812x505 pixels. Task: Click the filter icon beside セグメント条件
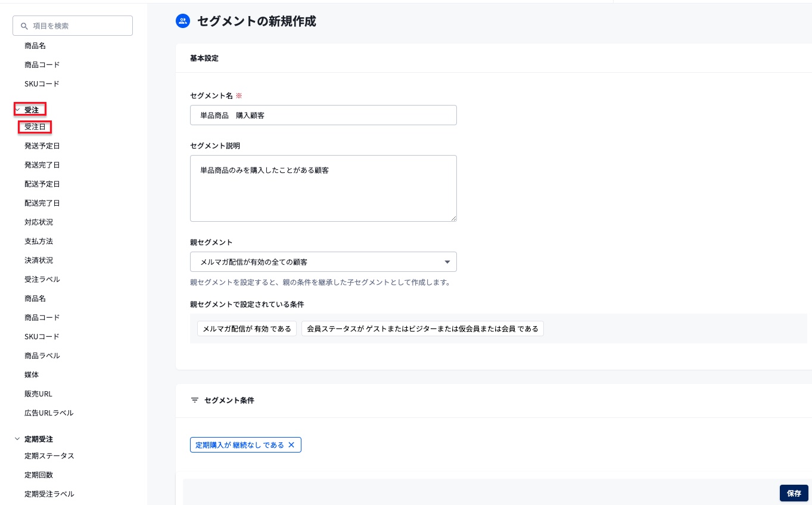click(194, 401)
